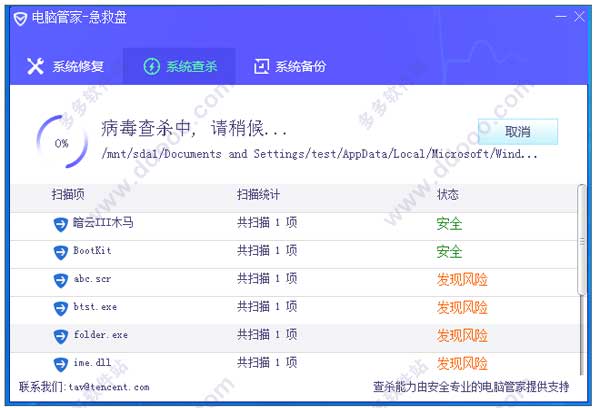Click the 发现风险 status of ime.dll

click(462, 364)
